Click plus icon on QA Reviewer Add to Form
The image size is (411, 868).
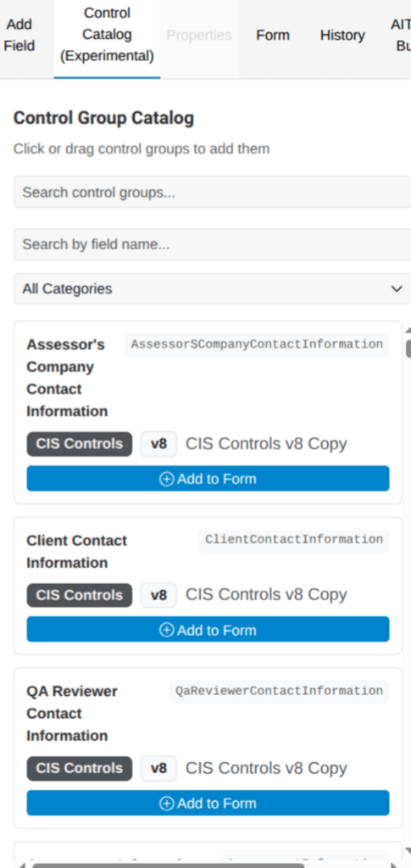point(166,804)
